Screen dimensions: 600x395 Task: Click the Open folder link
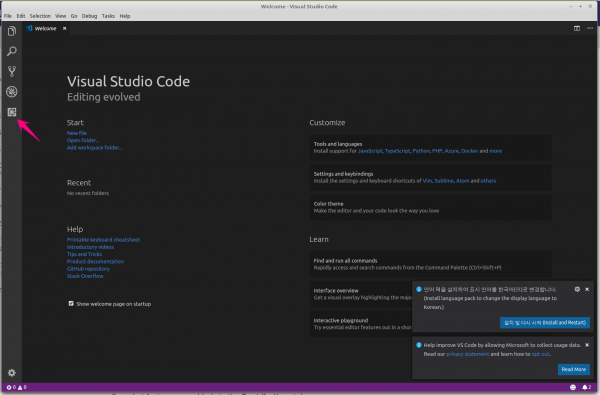tap(83, 140)
